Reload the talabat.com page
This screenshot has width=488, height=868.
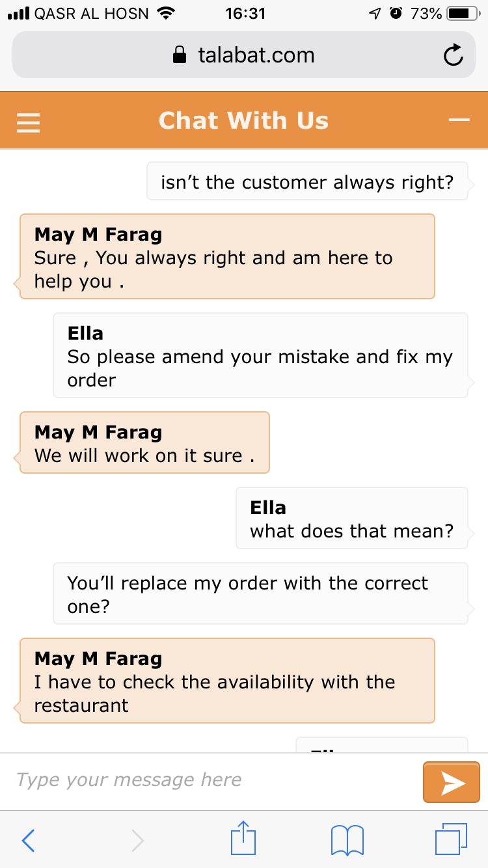[x=454, y=56]
